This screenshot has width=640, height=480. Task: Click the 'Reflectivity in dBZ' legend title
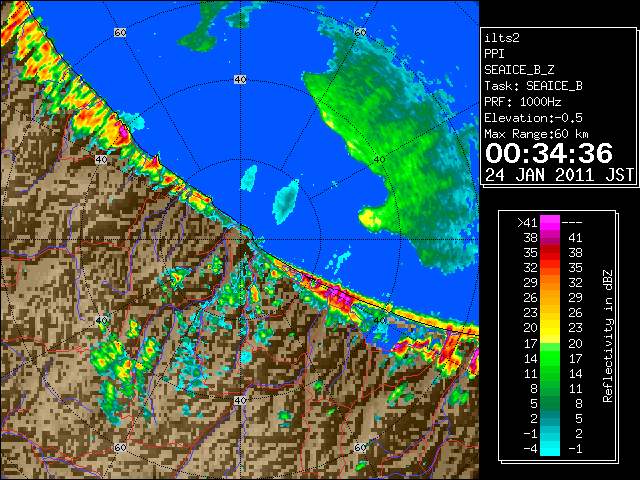[608, 336]
